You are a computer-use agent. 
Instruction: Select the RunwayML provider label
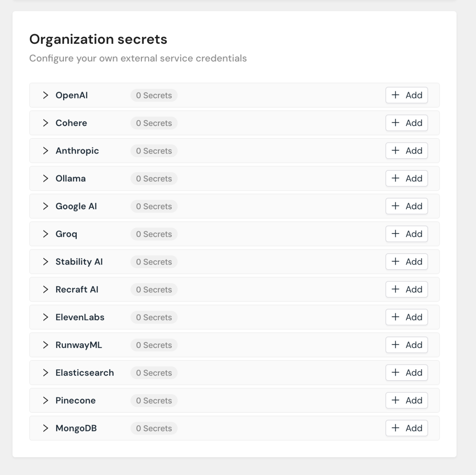coord(79,345)
